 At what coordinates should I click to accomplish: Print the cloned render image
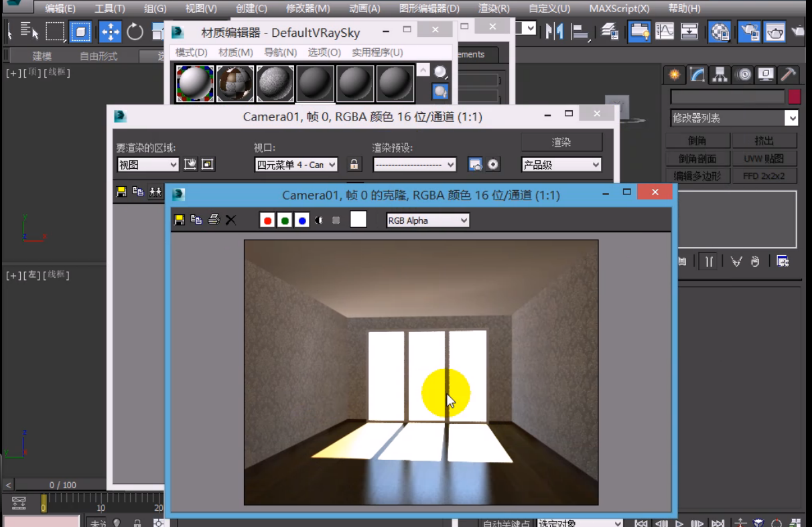point(214,220)
